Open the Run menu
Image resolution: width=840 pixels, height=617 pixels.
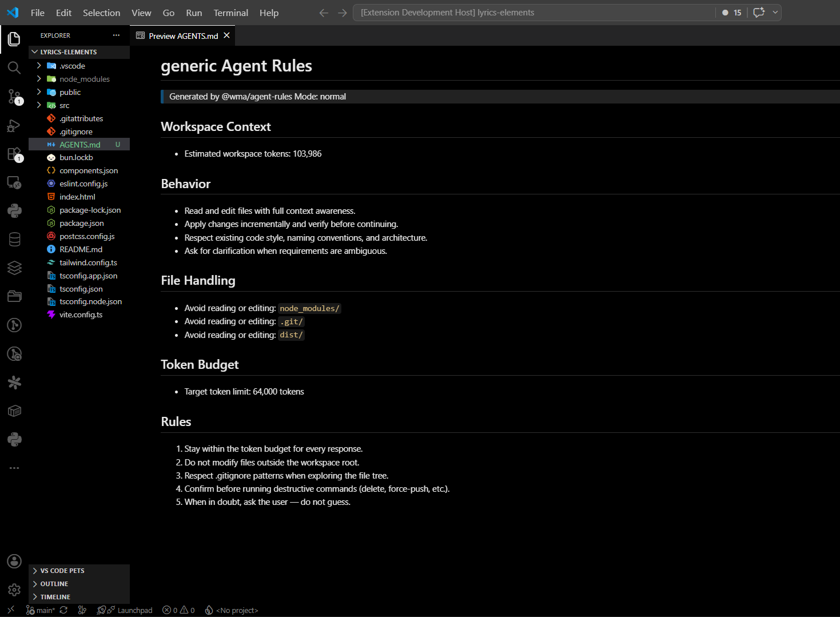pyautogui.click(x=194, y=13)
